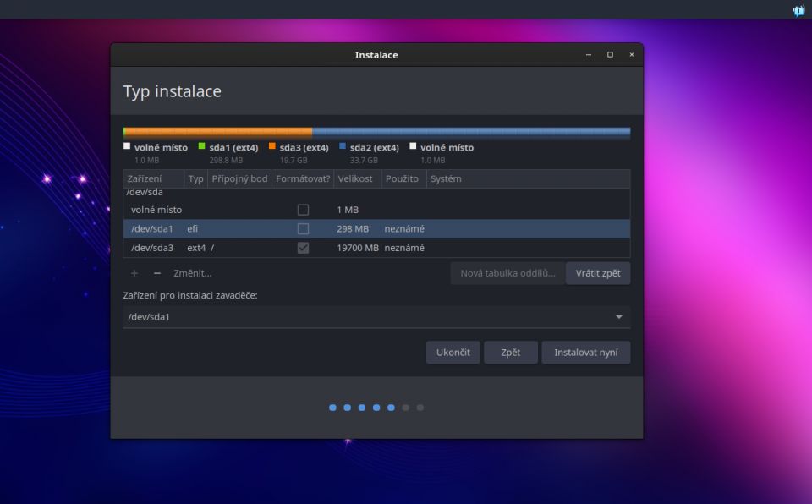The width and height of the screenshot is (812, 504).
Task: Click the ext4 type cell
Action: click(196, 248)
